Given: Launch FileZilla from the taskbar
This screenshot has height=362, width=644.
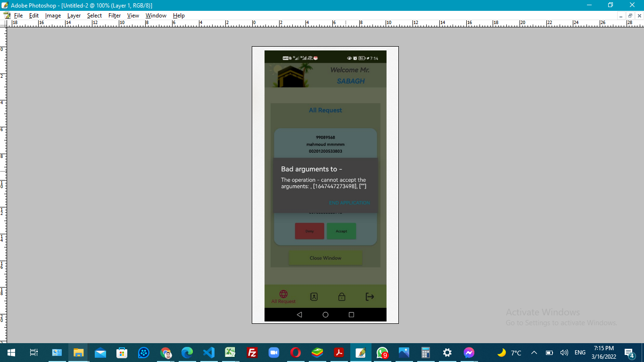Looking at the screenshot, I should pos(252,353).
